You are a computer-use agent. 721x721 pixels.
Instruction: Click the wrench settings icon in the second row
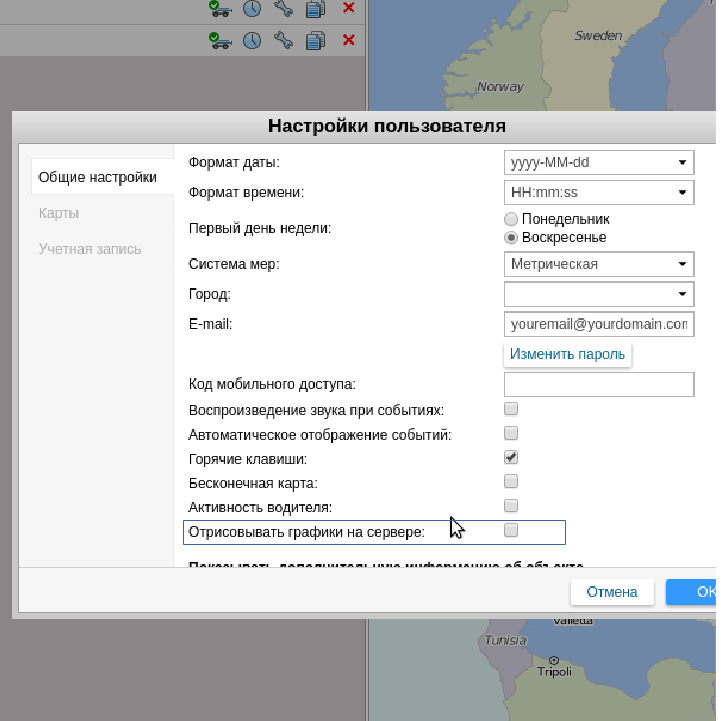(x=284, y=40)
